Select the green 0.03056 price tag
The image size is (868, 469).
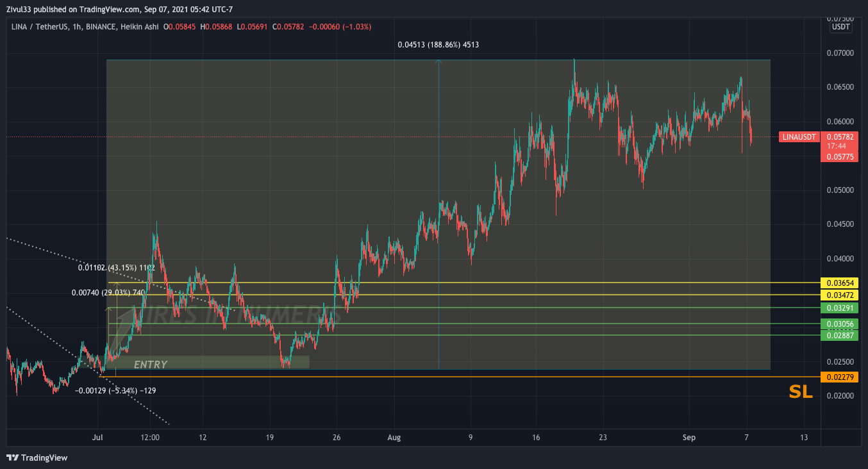pos(839,324)
